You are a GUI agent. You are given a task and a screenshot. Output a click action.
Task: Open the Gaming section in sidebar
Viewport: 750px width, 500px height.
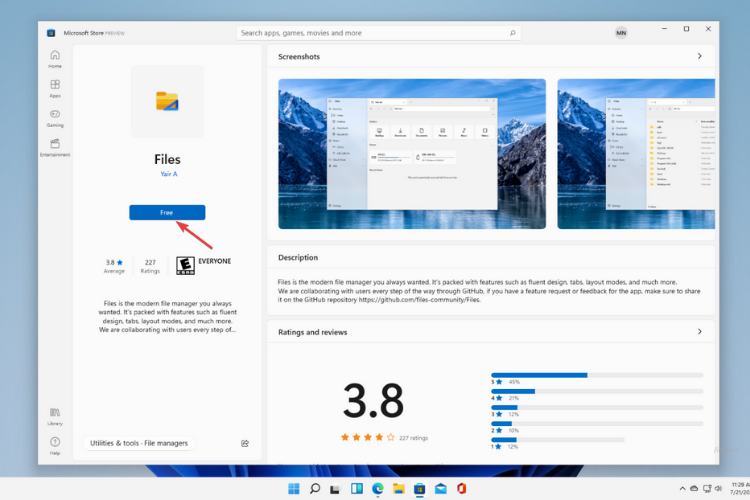coord(55,118)
